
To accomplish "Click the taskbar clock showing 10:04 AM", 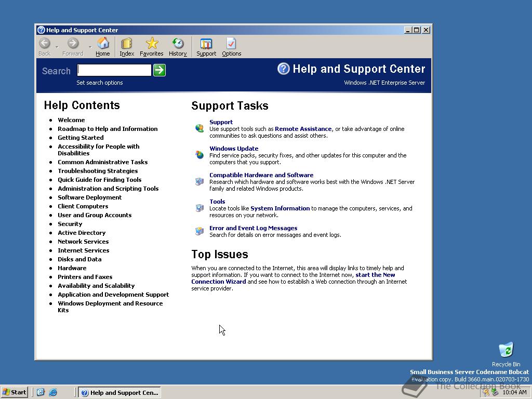I will pos(514,392).
